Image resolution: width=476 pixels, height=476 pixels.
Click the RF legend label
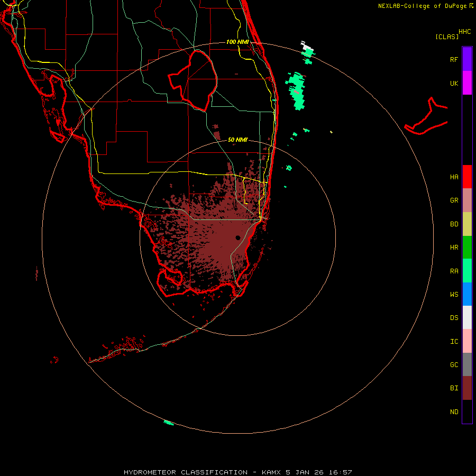click(454, 59)
